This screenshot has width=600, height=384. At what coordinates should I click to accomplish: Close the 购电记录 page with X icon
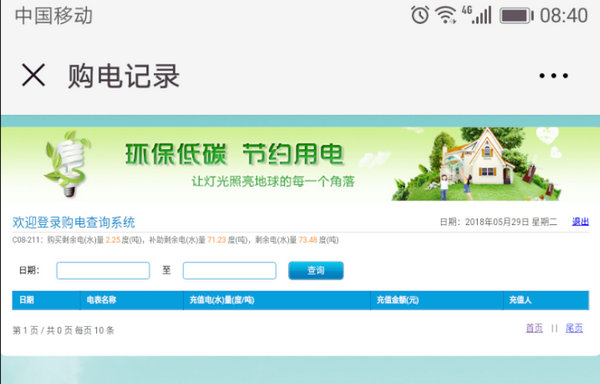33,75
